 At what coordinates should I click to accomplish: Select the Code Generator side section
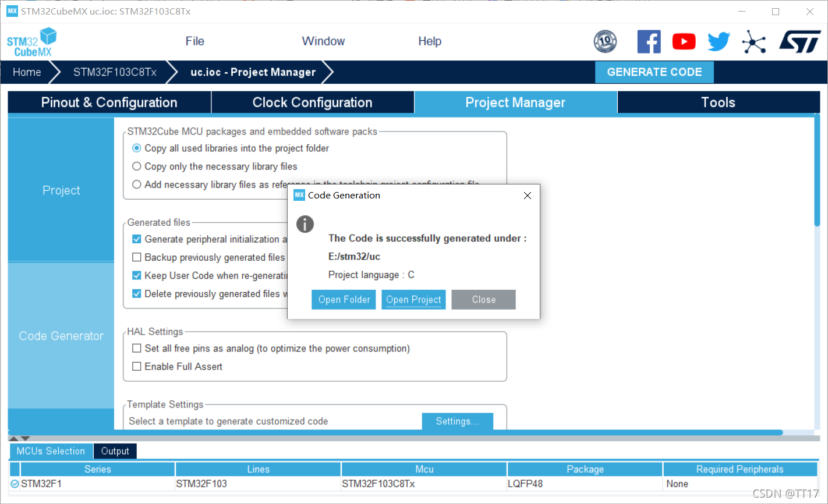tap(61, 336)
